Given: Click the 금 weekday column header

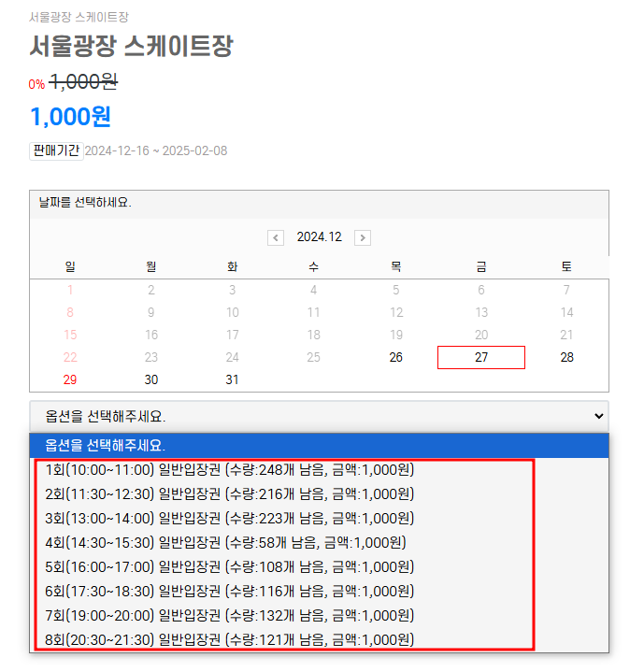Looking at the screenshot, I should 481,266.
